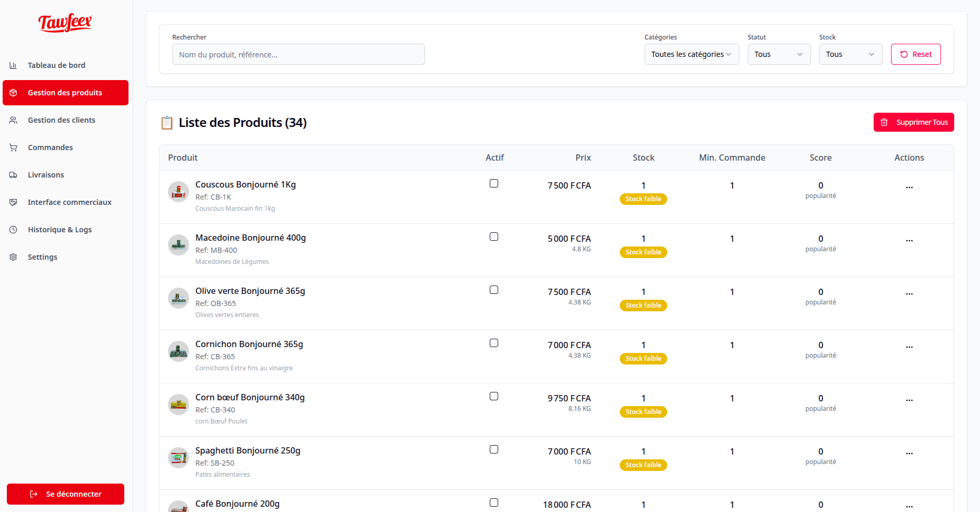980x512 pixels.
Task: Click the Historique & Logs clock icon
Action: [x=13, y=230]
